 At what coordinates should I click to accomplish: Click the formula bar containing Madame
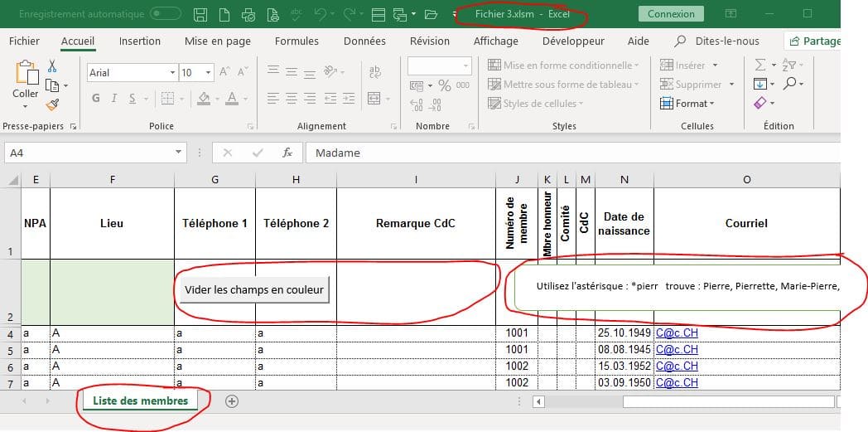(x=571, y=153)
